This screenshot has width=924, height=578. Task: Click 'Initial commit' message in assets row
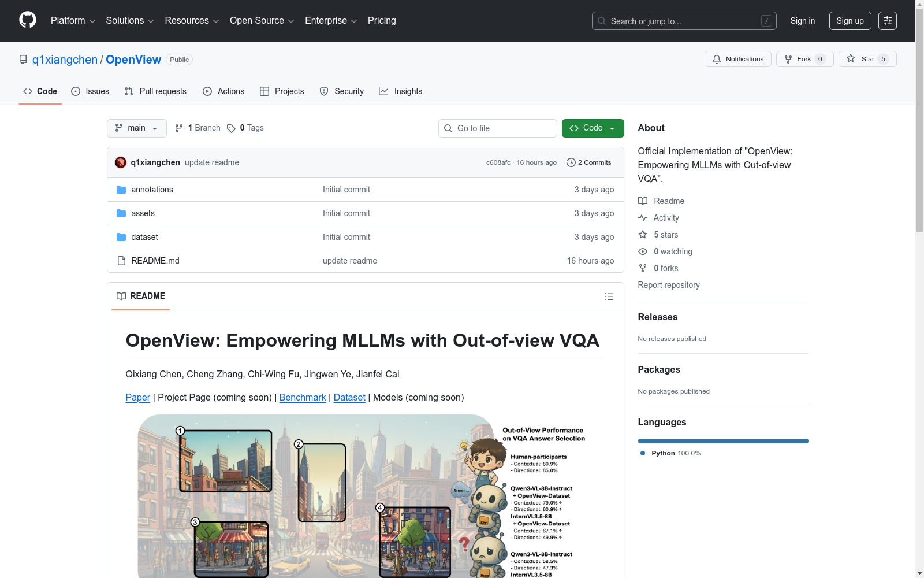tap(346, 213)
